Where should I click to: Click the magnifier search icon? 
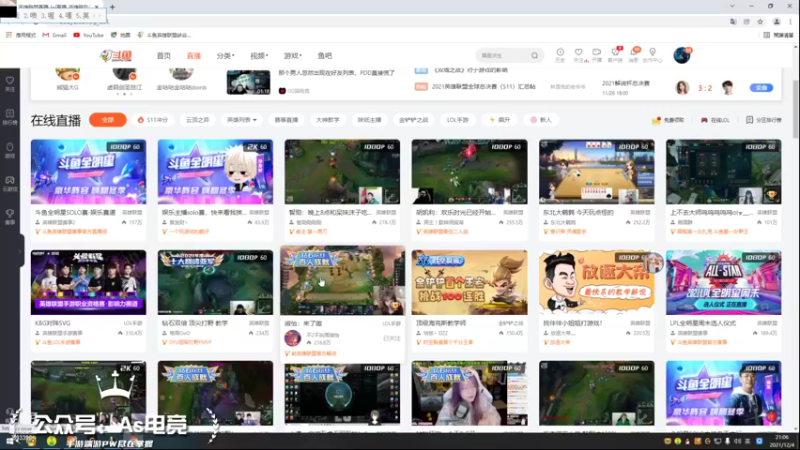[534, 56]
